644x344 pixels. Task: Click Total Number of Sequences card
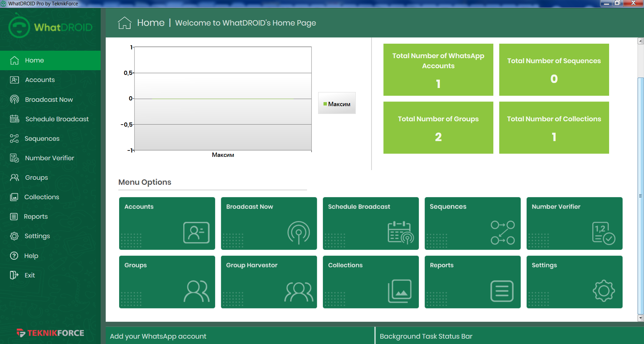pyautogui.click(x=554, y=70)
